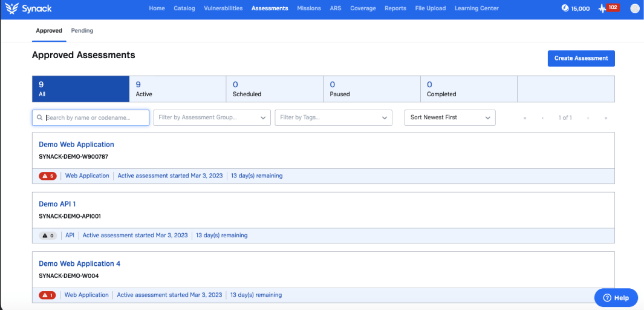This screenshot has width=644, height=310.
Task: Click the Create Assessment button
Action: pyautogui.click(x=581, y=58)
